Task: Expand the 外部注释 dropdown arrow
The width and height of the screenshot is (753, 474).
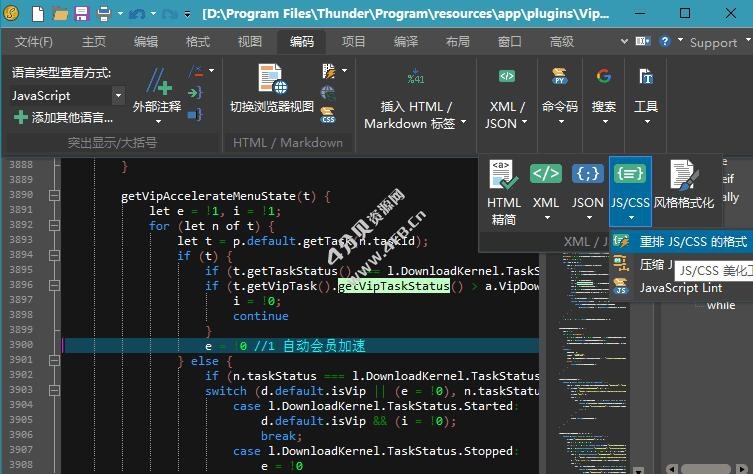Action: 158,122
